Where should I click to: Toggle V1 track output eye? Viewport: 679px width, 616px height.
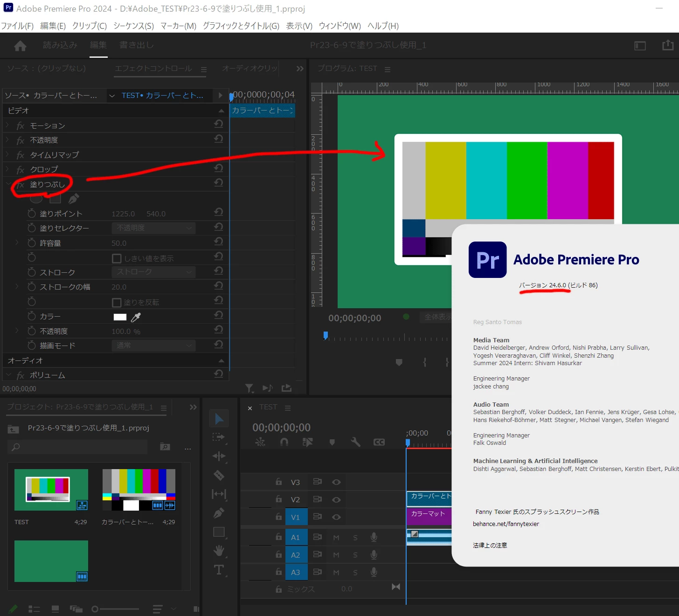coord(336,517)
